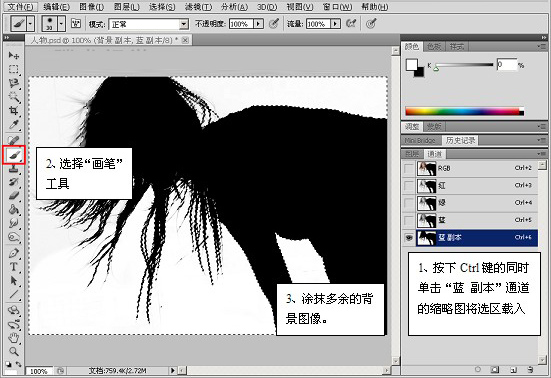Swap foreground and background colors icon
This screenshot has width=551, height=378.
click(18, 364)
